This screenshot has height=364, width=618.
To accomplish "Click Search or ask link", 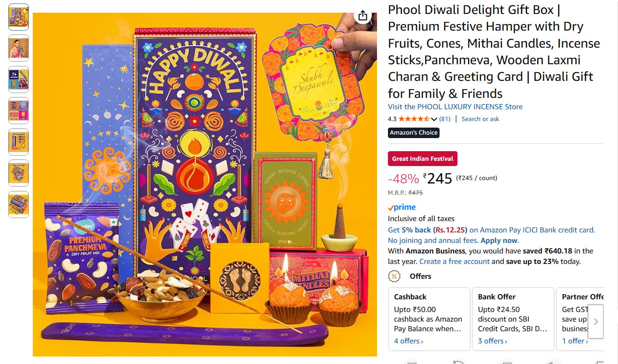I will pyautogui.click(x=480, y=119).
